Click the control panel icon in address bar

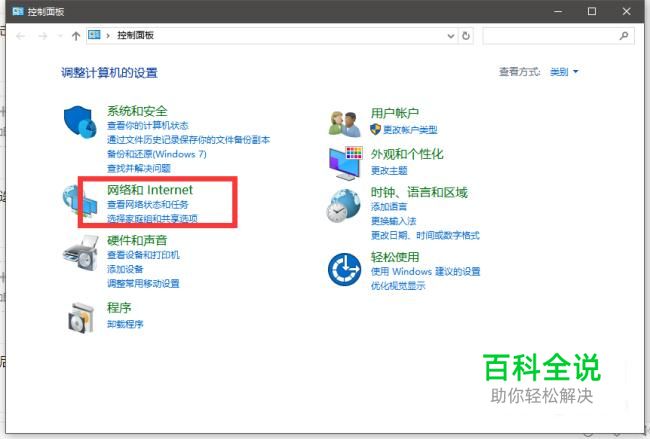click(x=95, y=35)
